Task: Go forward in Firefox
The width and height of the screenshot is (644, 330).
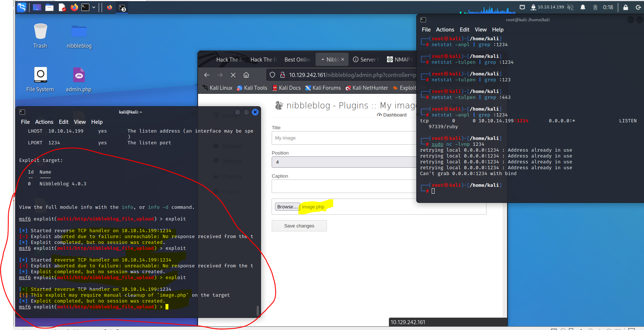Action: (220, 75)
